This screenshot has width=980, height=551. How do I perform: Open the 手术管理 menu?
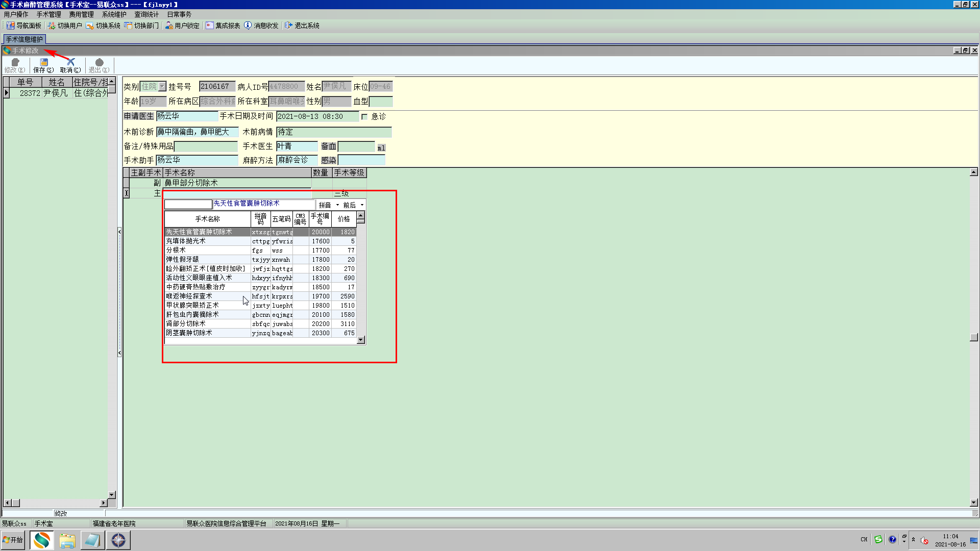[x=48, y=14]
